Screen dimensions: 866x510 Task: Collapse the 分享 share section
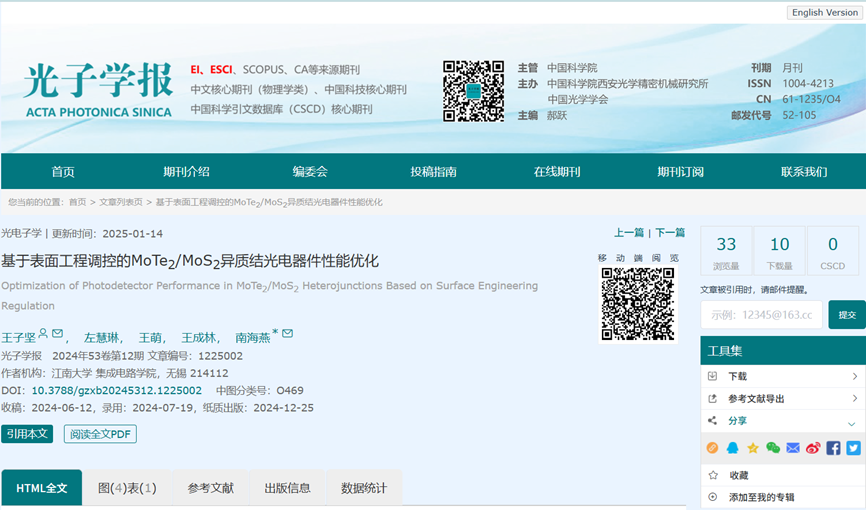[x=851, y=422]
